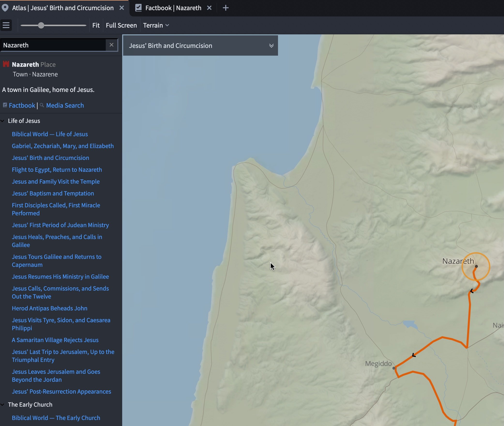Image resolution: width=504 pixels, height=426 pixels.
Task: Collapse The Early Church section
Action: click(x=2, y=404)
